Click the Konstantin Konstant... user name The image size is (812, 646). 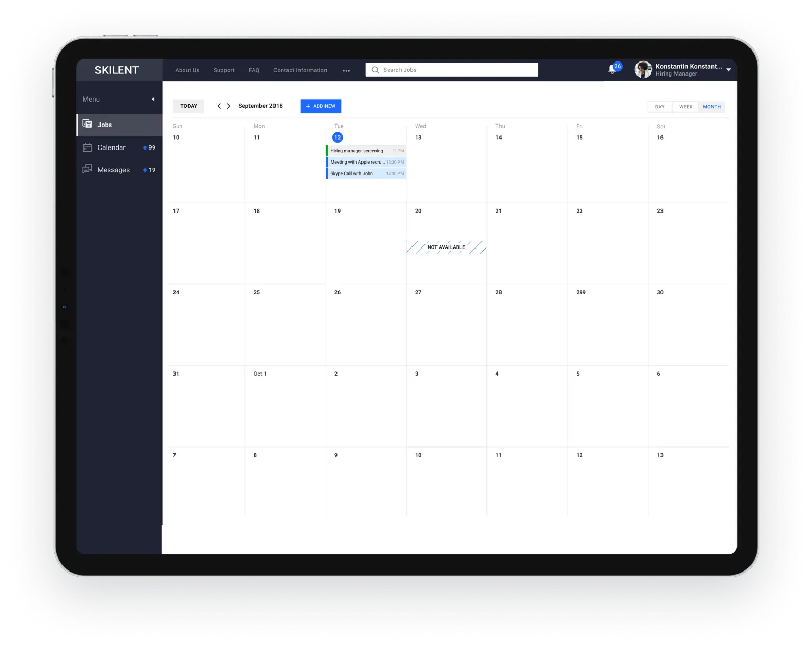tap(689, 66)
